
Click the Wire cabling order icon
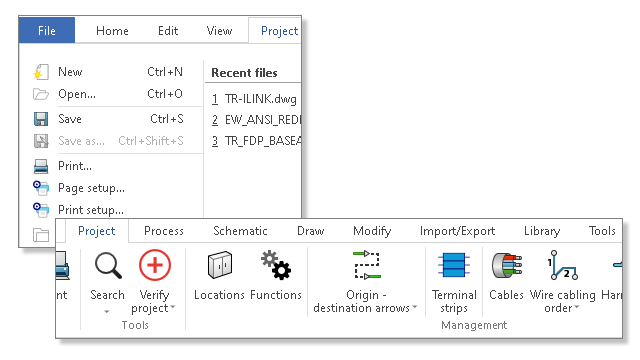click(562, 265)
